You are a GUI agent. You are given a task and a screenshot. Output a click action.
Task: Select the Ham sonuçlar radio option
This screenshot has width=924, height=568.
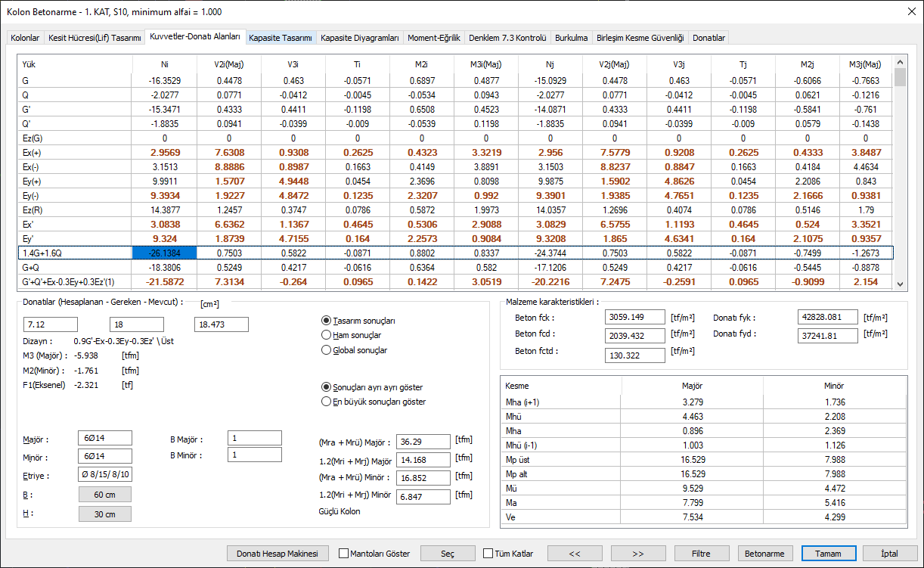coord(327,335)
